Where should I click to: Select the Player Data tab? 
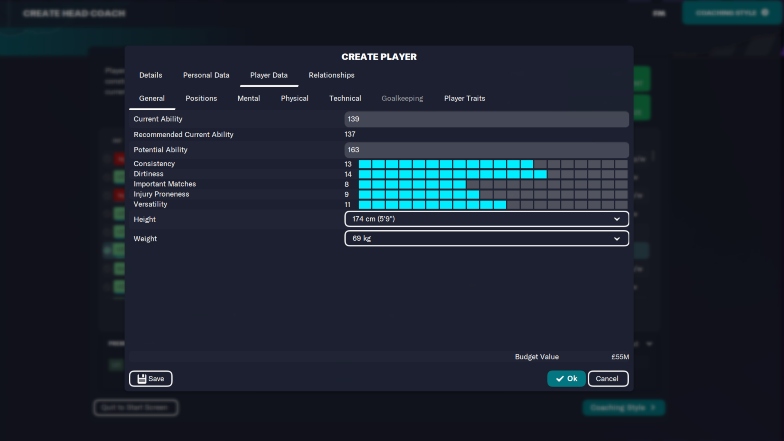(x=269, y=75)
